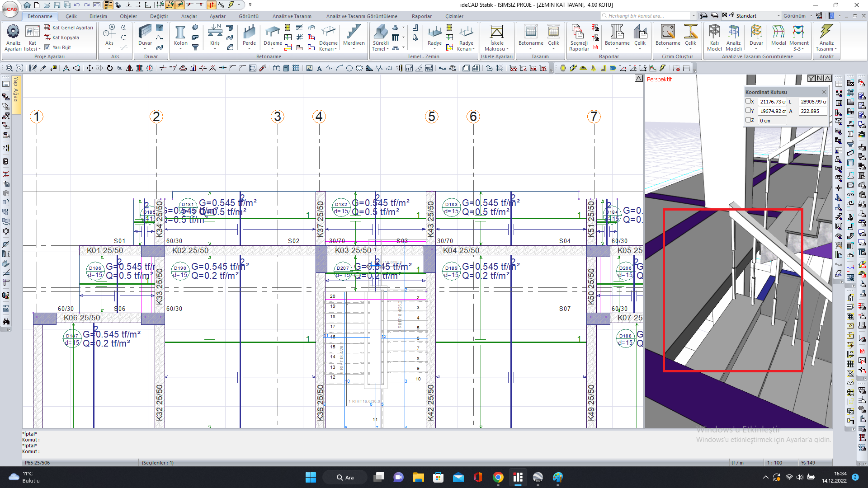Click the angle A value field
This screenshot has height=488, width=868.
click(x=812, y=111)
